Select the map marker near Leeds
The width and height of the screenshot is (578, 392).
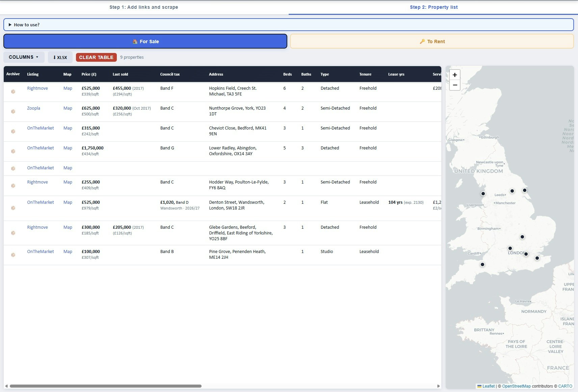point(512,191)
